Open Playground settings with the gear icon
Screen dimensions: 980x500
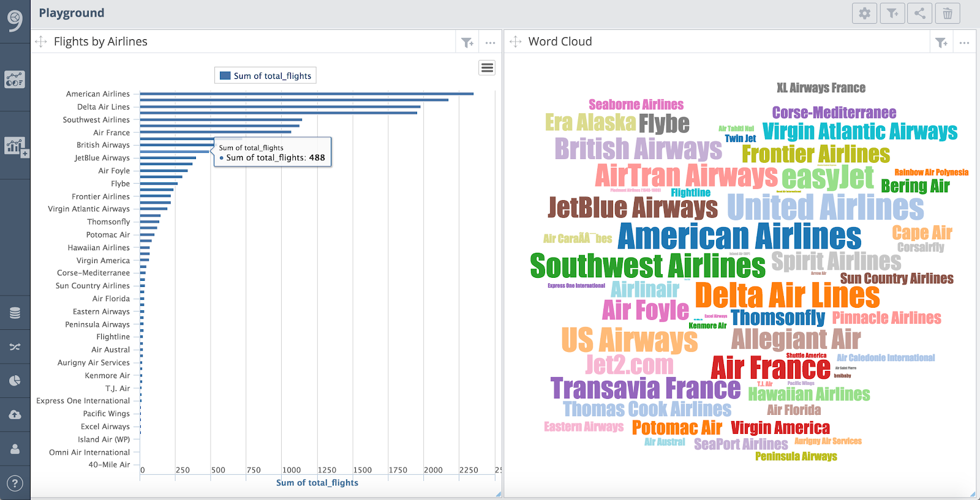(x=864, y=13)
